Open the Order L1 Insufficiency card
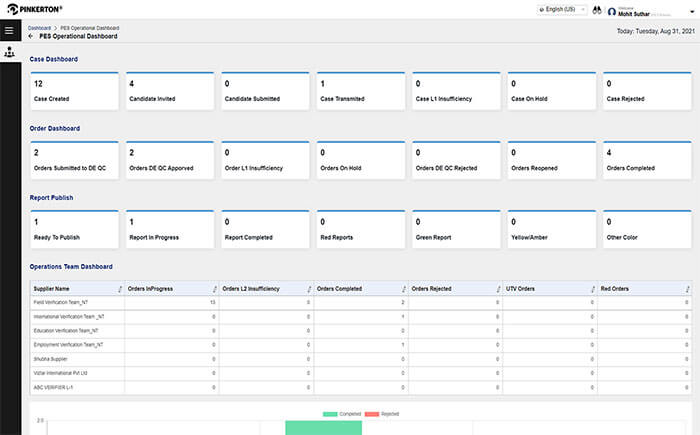700x435 pixels. [266, 160]
